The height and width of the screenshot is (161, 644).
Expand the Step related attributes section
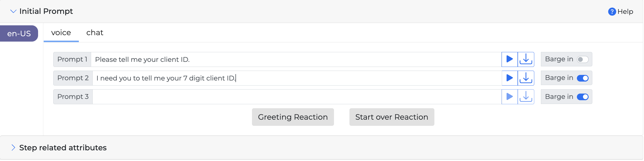click(x=13, y=148)
